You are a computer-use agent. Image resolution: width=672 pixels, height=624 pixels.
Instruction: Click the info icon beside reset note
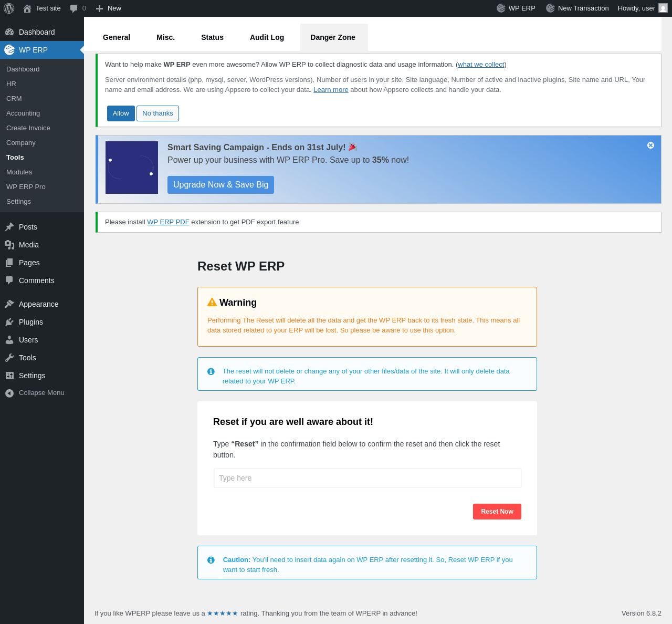(x=211, y=371)
